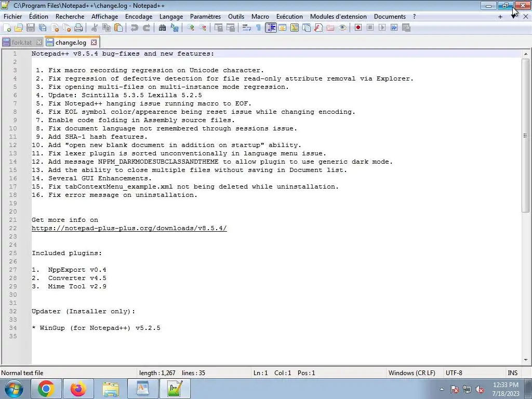Click the Save toolbar icon
This screenshot has height=399, width=532.
pos(31,28)
